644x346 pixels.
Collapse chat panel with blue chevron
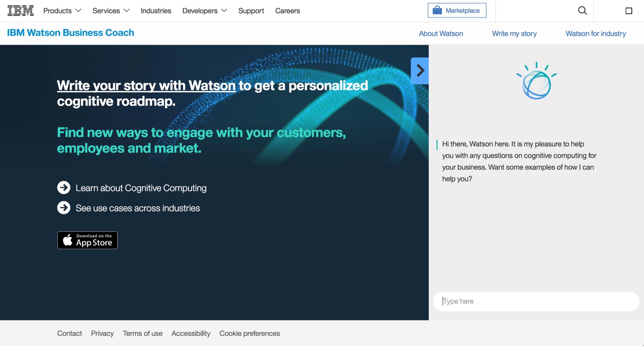(420, 71)
